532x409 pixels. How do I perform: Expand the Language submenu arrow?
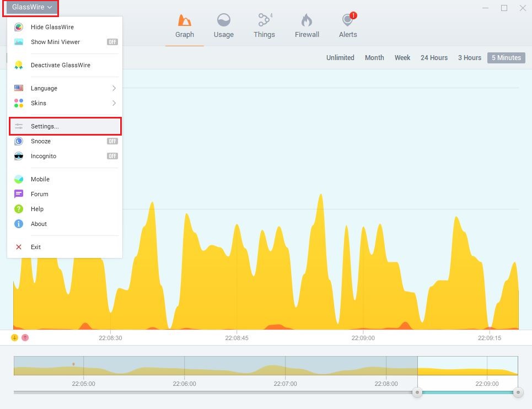coord(114,88)
